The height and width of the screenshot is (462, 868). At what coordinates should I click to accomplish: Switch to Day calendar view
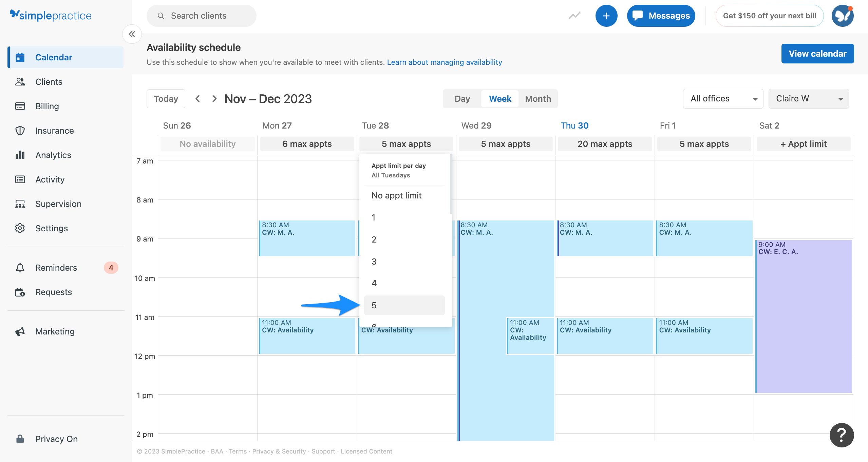pos(462,98)
